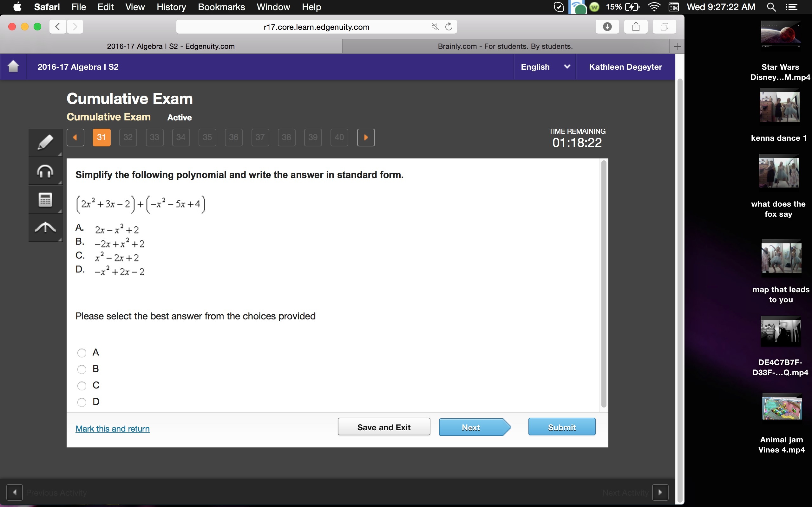This screenshot has height=507, width=812.
Task: Select the pencil highlighter tool
Action: pyautogui.click(x=45, y=142)
